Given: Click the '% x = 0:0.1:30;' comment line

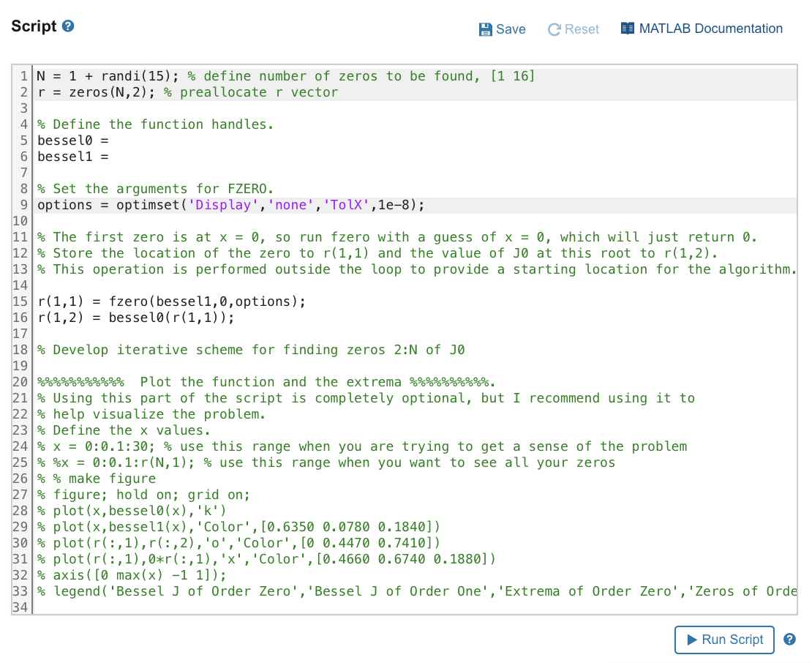Looking at the screenshot, I should tap(362, 446).
